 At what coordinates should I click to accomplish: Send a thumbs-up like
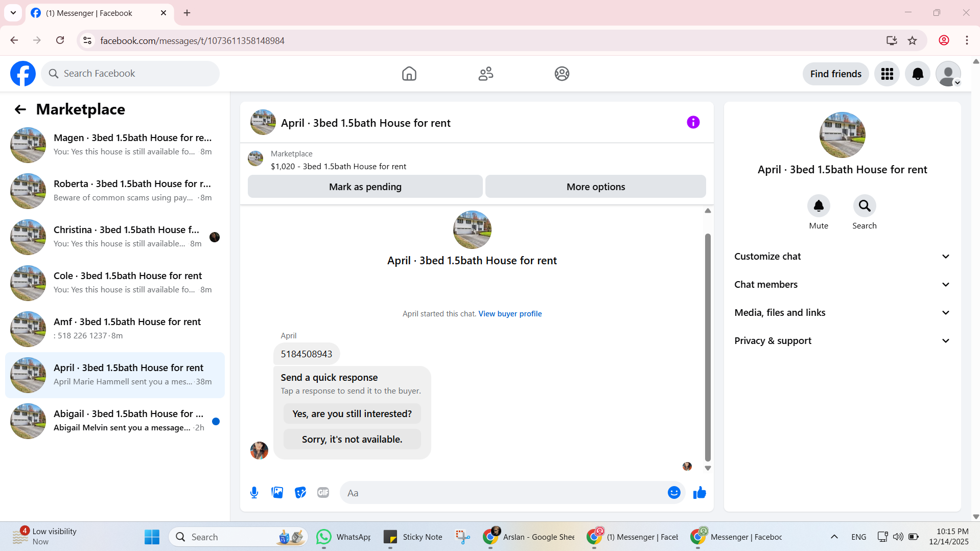tap(699, 493)
